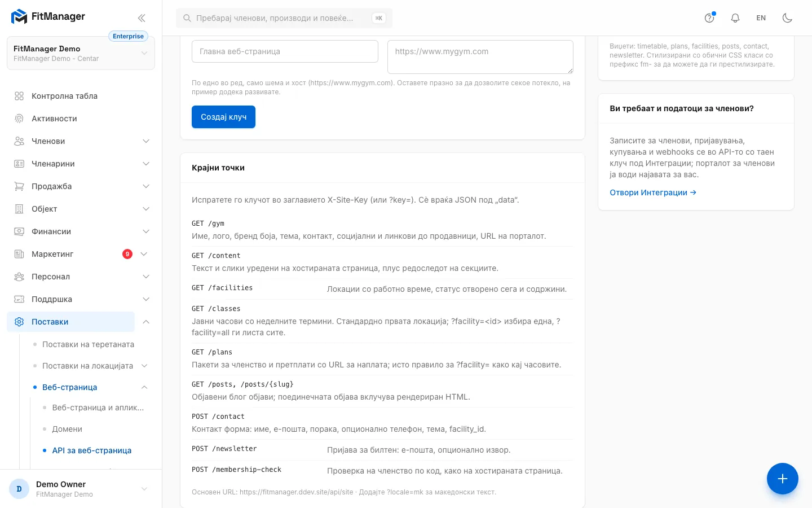Open the Demo Owner account menu

coord(81,489)
